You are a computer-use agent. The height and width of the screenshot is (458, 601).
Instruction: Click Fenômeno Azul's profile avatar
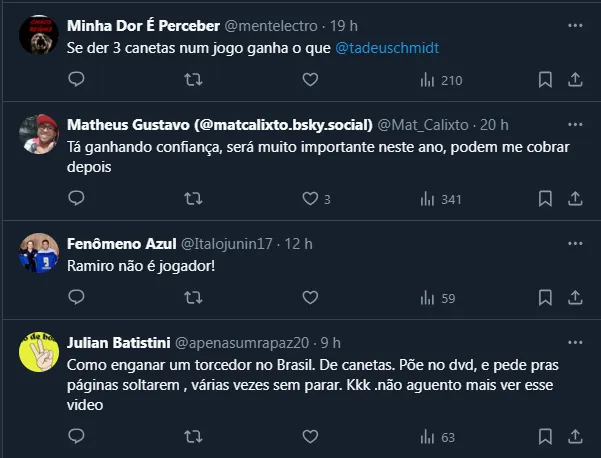38,254
